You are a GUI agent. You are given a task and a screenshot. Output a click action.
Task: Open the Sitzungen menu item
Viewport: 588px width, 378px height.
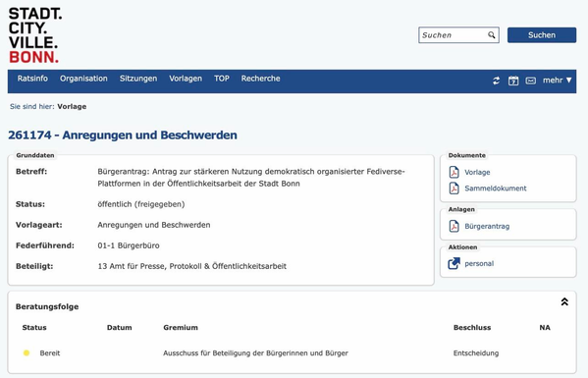[138, 79]
